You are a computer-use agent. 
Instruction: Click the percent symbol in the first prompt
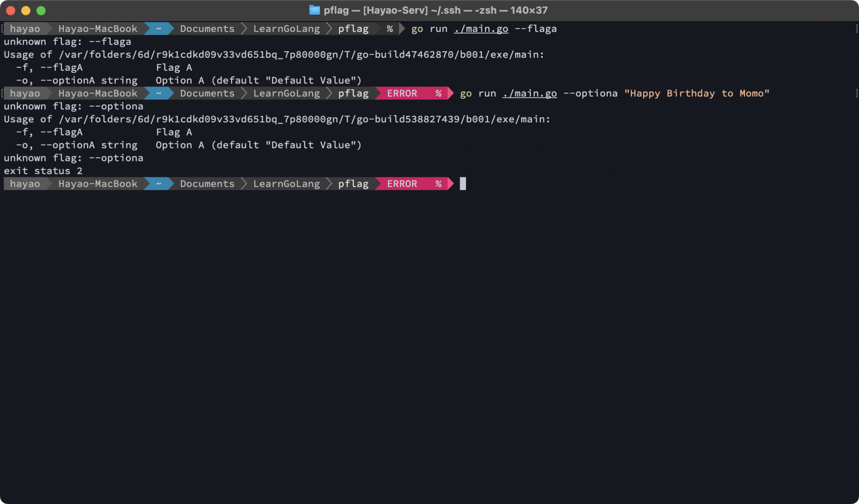(x=390, y=29)
